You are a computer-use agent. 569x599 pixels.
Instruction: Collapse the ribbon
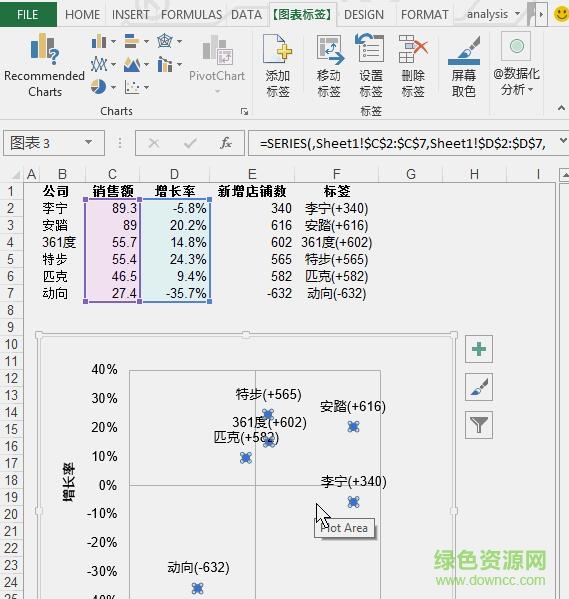(x=561, y=108)
